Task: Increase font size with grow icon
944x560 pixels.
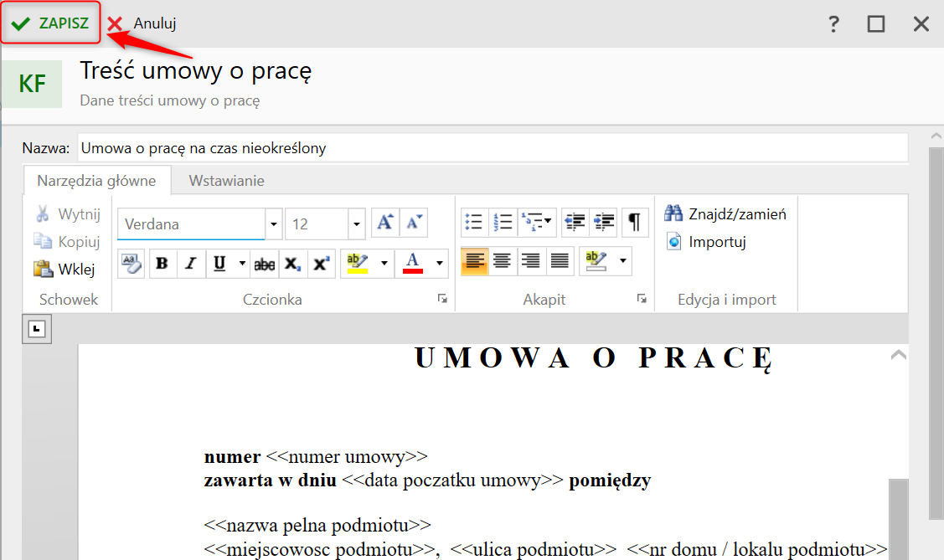Action: tap(384, 223)
